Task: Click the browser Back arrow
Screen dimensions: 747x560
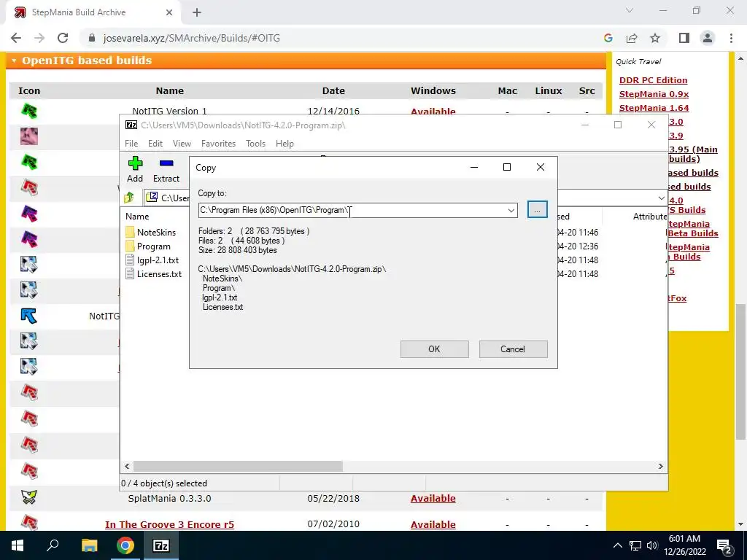Action: pyautogui.click(x=16, y=38)
